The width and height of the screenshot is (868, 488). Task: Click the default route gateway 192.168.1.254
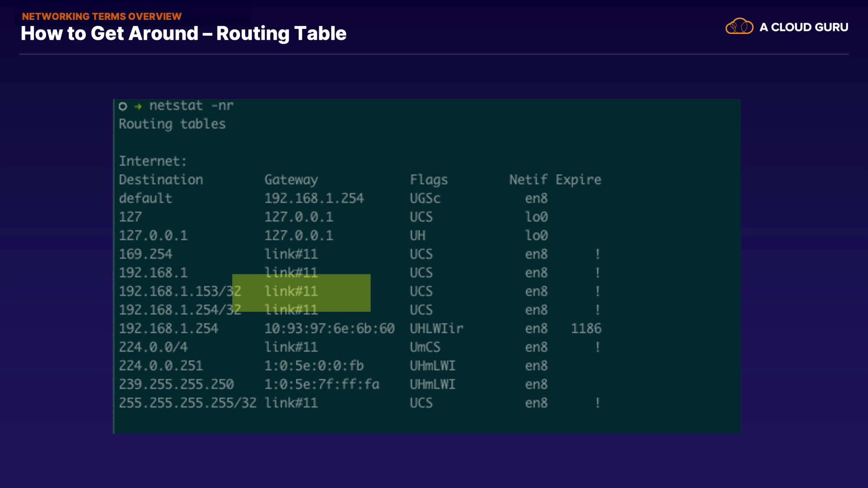point(314,198)
